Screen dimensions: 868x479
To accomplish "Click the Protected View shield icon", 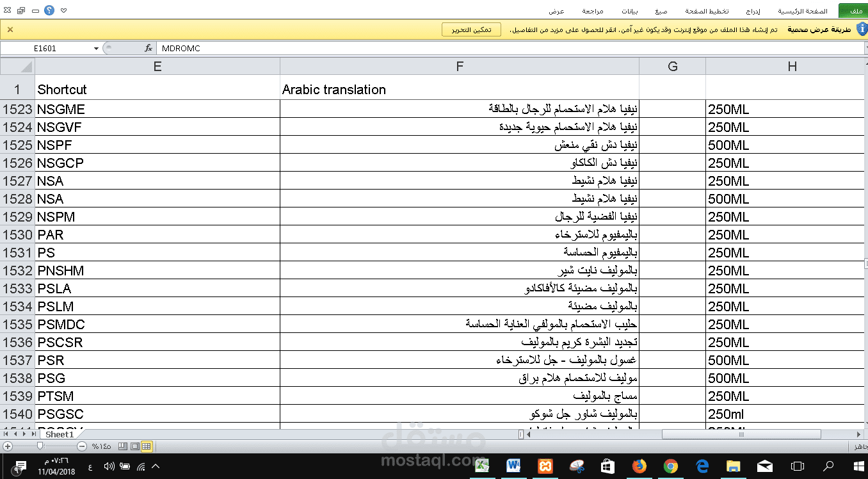I will click(862, 29).
